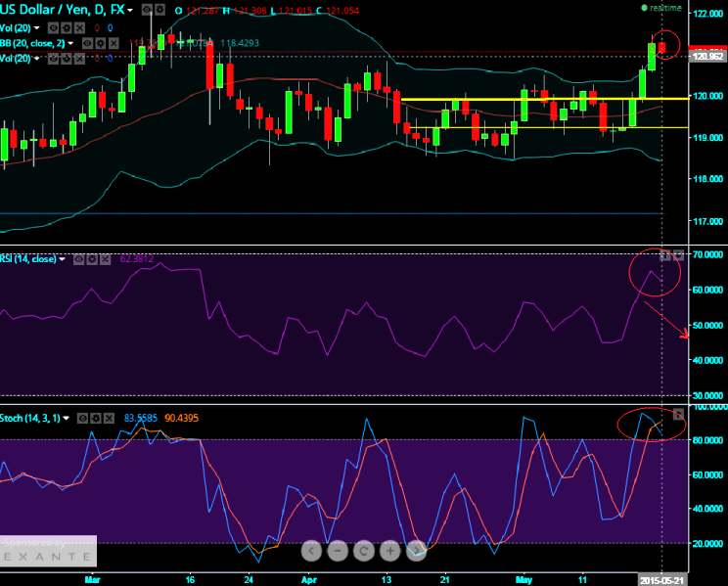Click the US Dollar / Yen, D, FX title
This screenshot has width=728, height=586.
63,9
